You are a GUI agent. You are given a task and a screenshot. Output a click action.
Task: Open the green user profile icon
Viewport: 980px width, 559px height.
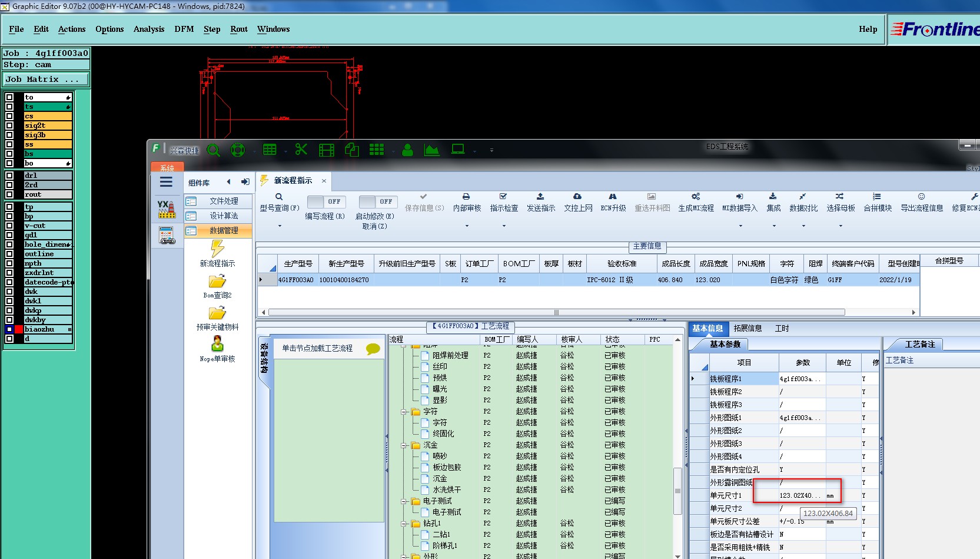click(x=407, y=150)
